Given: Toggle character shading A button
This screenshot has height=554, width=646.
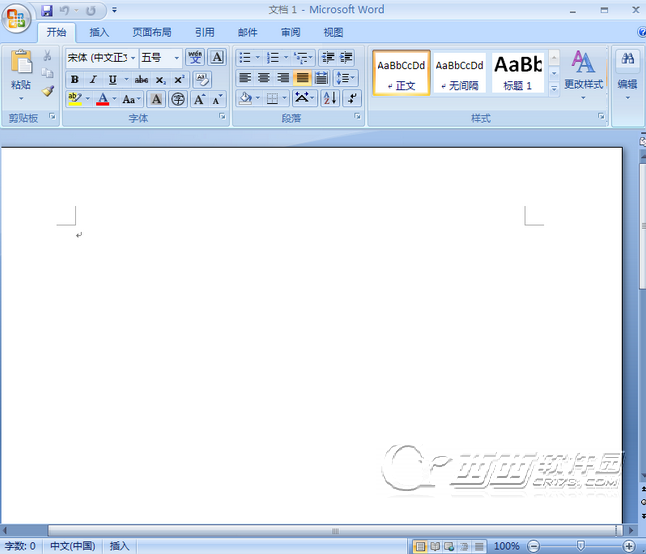Looking at the screenshot, I should 156,99.
